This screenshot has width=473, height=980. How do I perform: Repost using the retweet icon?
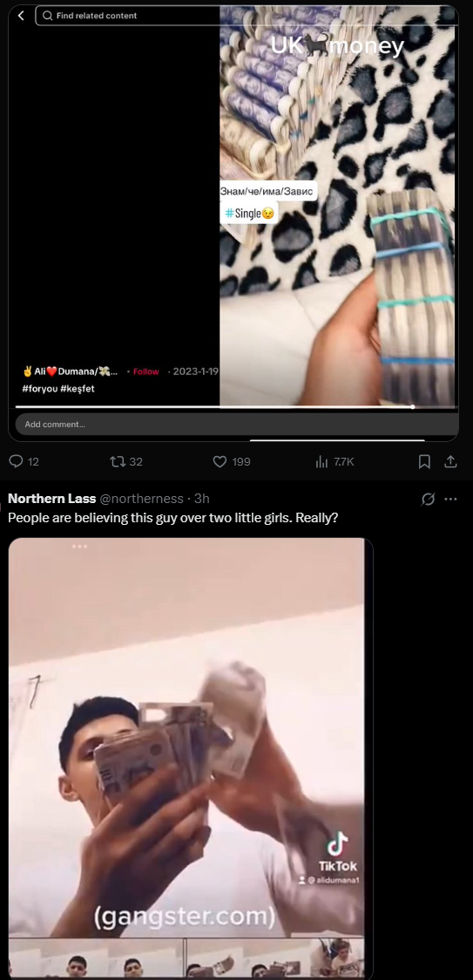tap(117, 461)
